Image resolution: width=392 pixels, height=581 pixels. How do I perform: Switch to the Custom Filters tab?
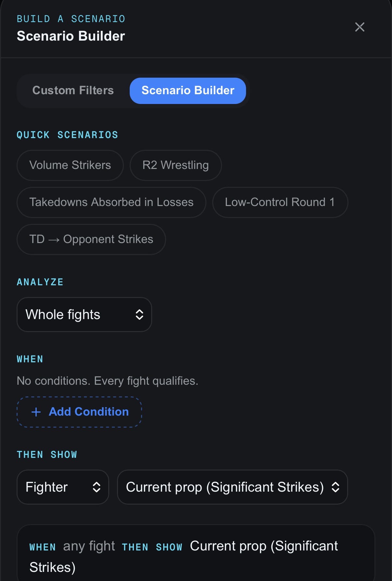[x=73, y=90]
